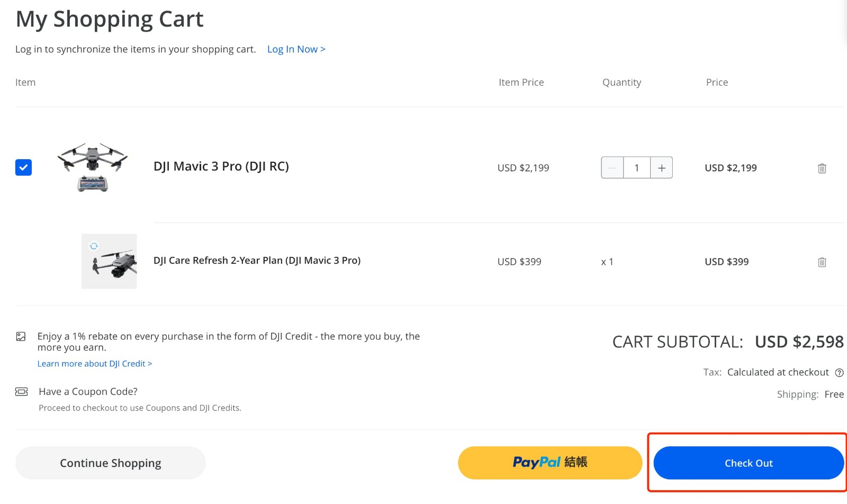The image size is (847, 504).
Task: Click the PayPal checkout button
Action: pyautogui.click(x=549, y=462)
